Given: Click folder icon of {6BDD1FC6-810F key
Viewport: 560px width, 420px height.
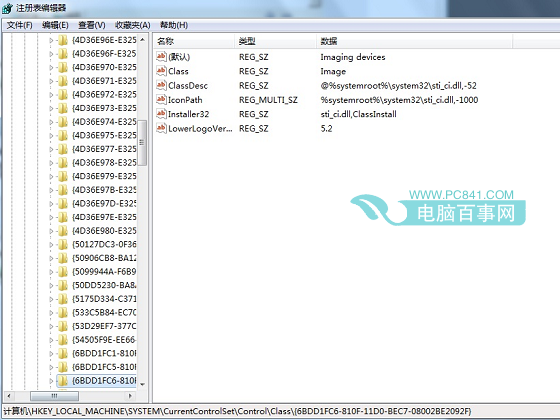Looking at the screenshot, I should click(63, 381).
